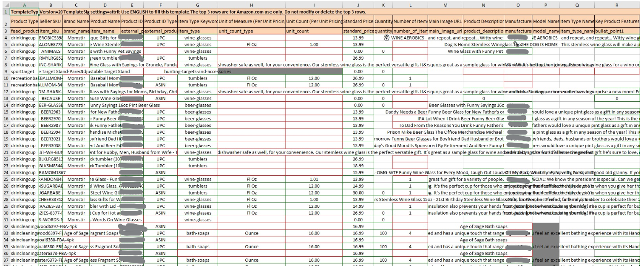Select row 24 header

click(x=5, y=173)
